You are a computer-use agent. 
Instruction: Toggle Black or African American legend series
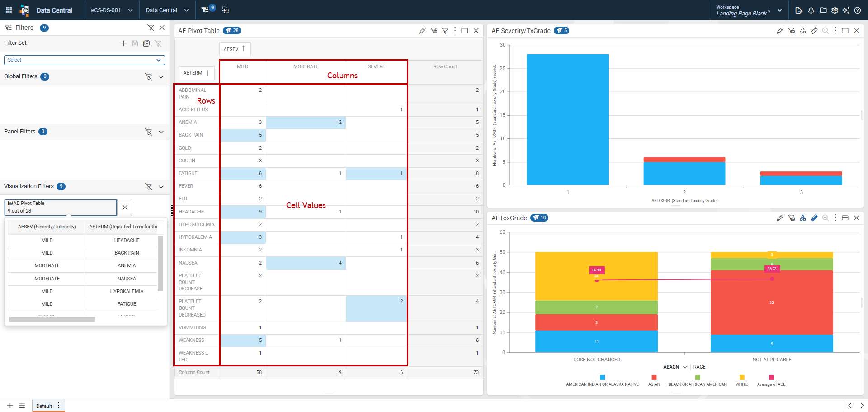698,380
